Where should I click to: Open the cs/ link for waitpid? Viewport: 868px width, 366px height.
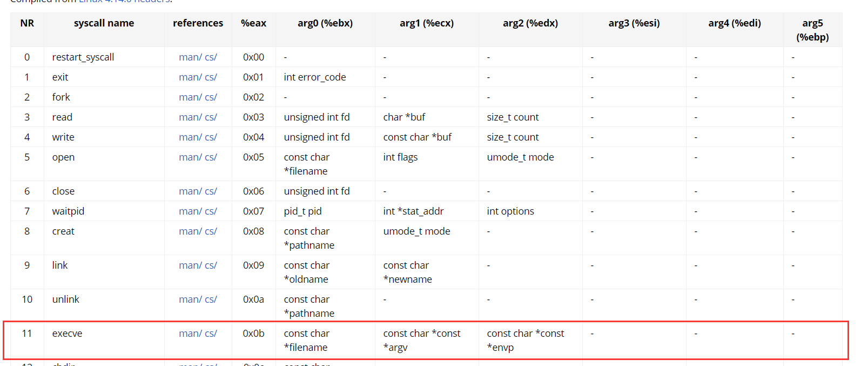click(x=211, y=211)
